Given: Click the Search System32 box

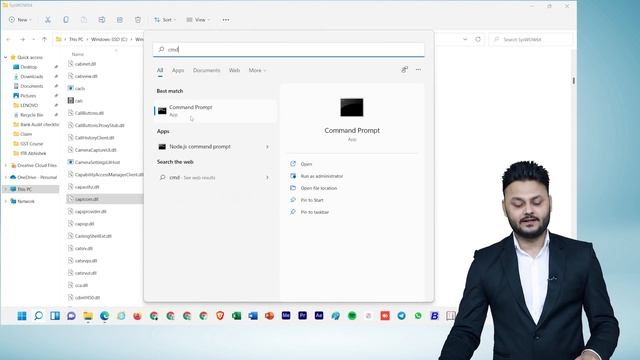Looking at the screenshot, I should click(531, 40).
